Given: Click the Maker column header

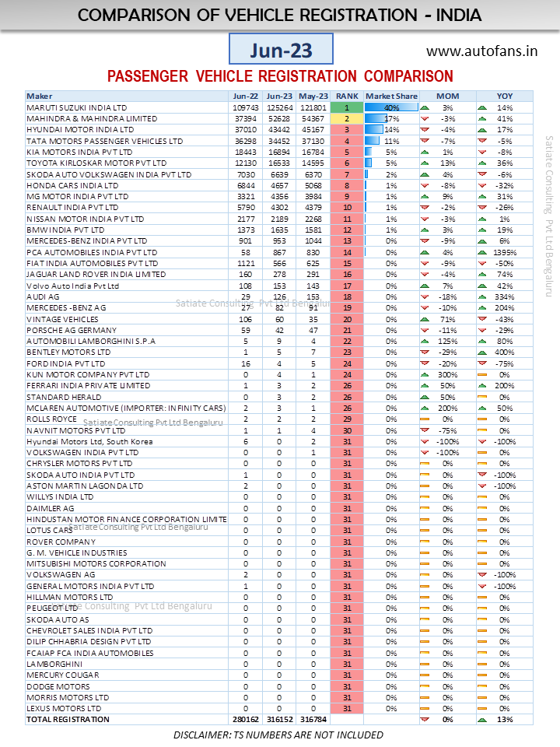Looking at the screenshot, I should click(127, 96).
